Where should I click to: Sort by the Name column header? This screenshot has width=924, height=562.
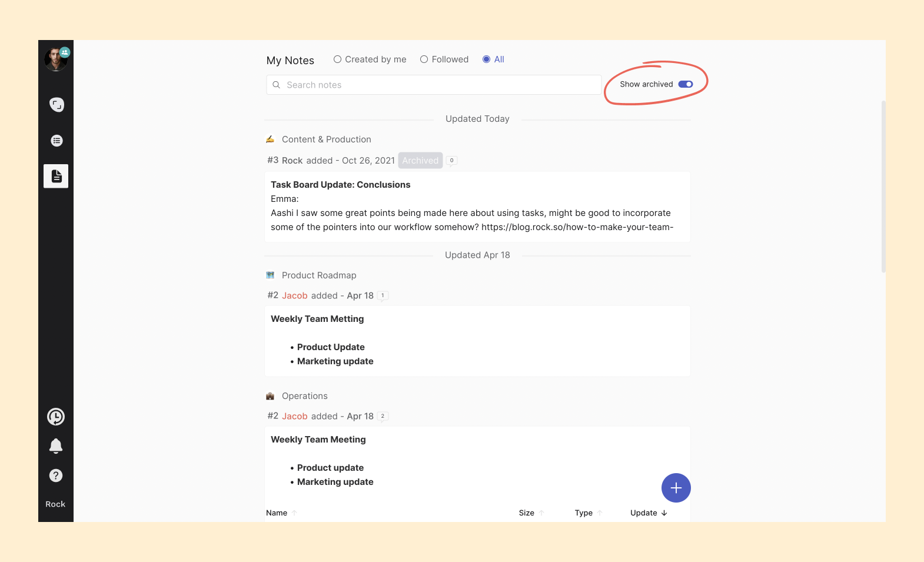(277, 513)
